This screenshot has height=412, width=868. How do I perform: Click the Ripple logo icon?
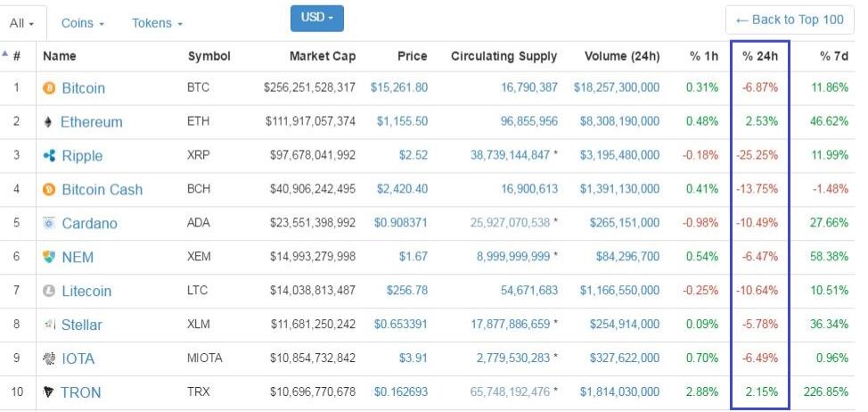pyautogui.click(x=50, y=156)
